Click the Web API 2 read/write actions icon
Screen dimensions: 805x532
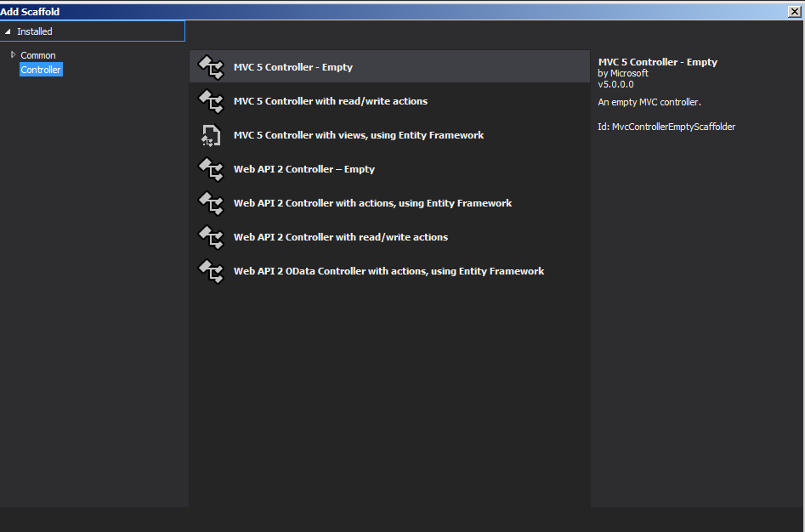click(x=210, y=237)
